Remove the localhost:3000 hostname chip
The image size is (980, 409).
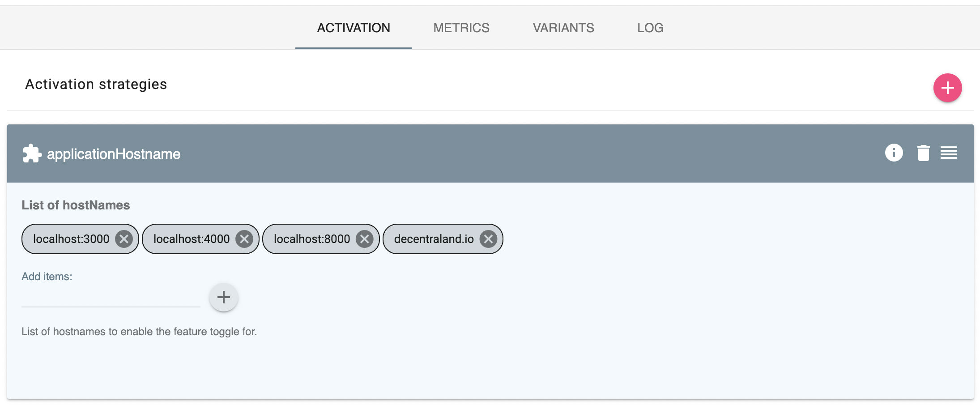coord(124,239)
